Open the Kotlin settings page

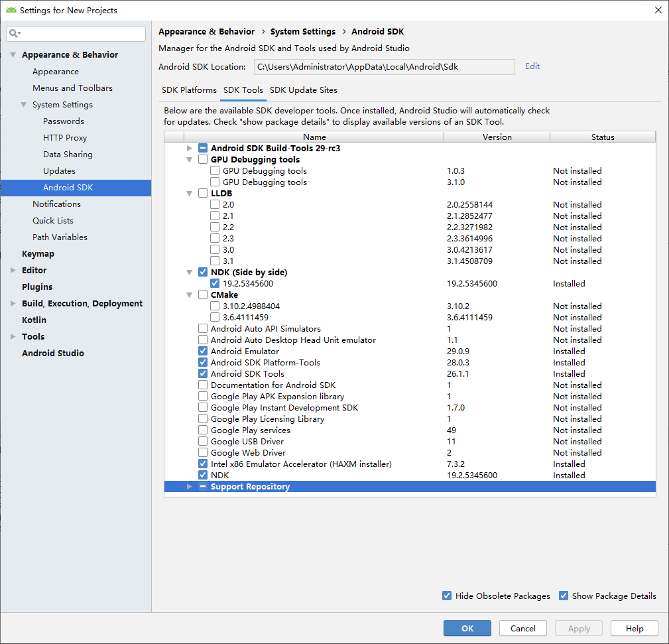[x=34, y=320]
